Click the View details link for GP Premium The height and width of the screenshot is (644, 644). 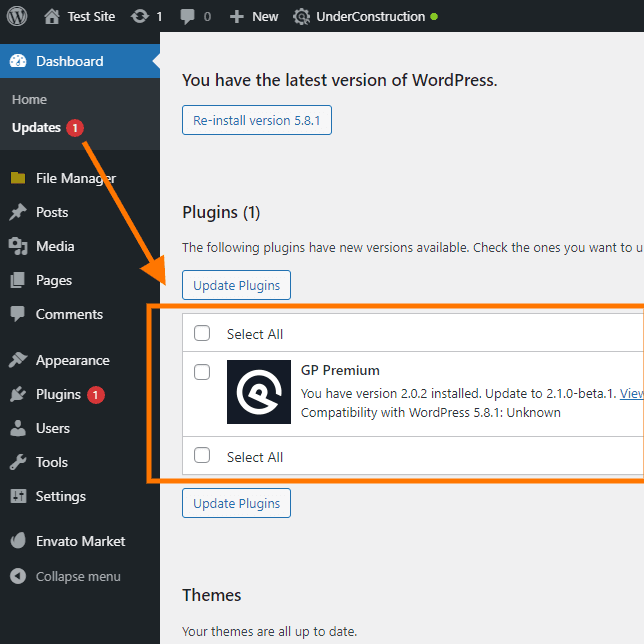[x=632, y=393]
